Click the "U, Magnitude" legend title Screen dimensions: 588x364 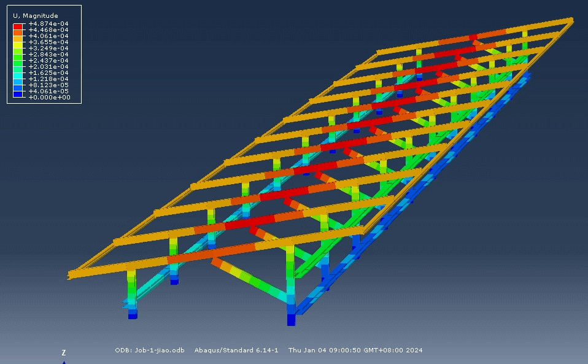tap(36, 15)
